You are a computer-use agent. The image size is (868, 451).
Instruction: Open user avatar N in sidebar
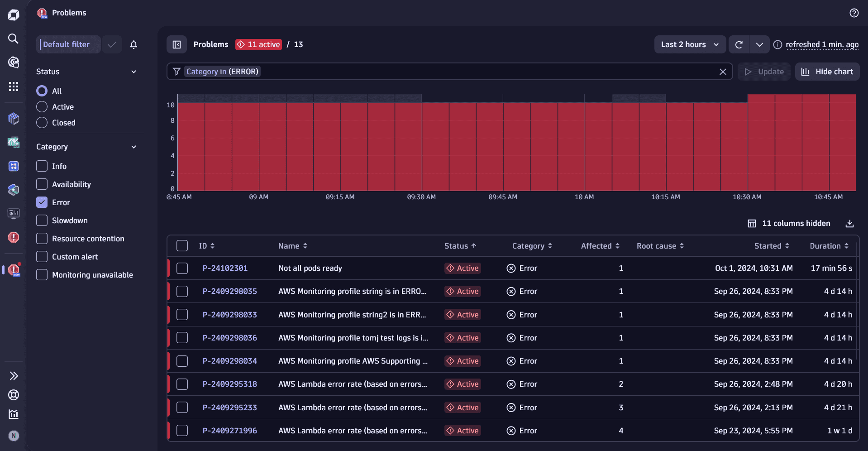(x=14, y=436)
